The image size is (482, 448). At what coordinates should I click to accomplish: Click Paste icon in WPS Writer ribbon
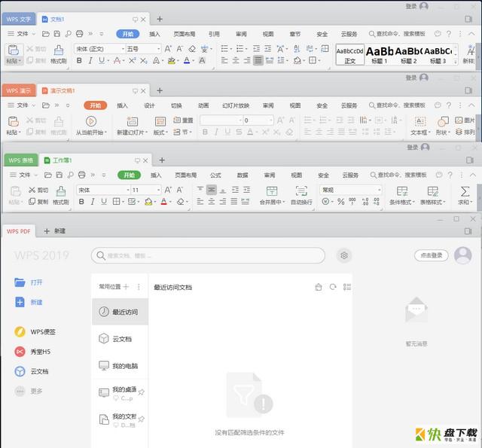pyautogui.click(x=14, y=50)
